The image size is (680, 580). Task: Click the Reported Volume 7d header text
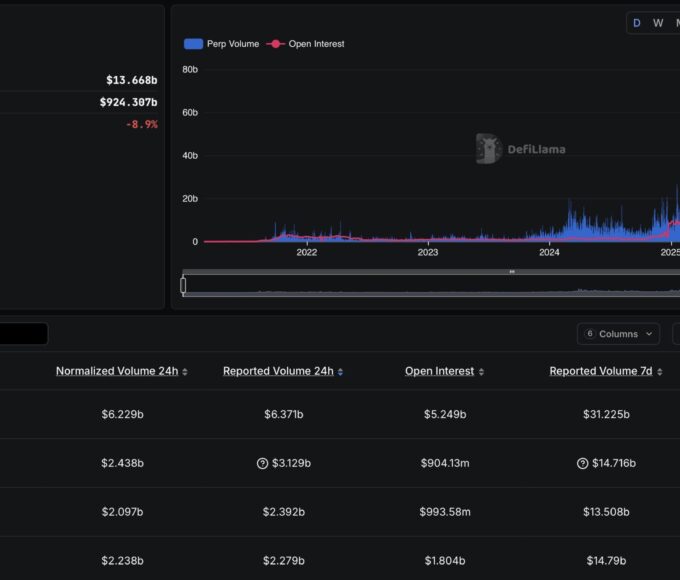click(600, 371)
